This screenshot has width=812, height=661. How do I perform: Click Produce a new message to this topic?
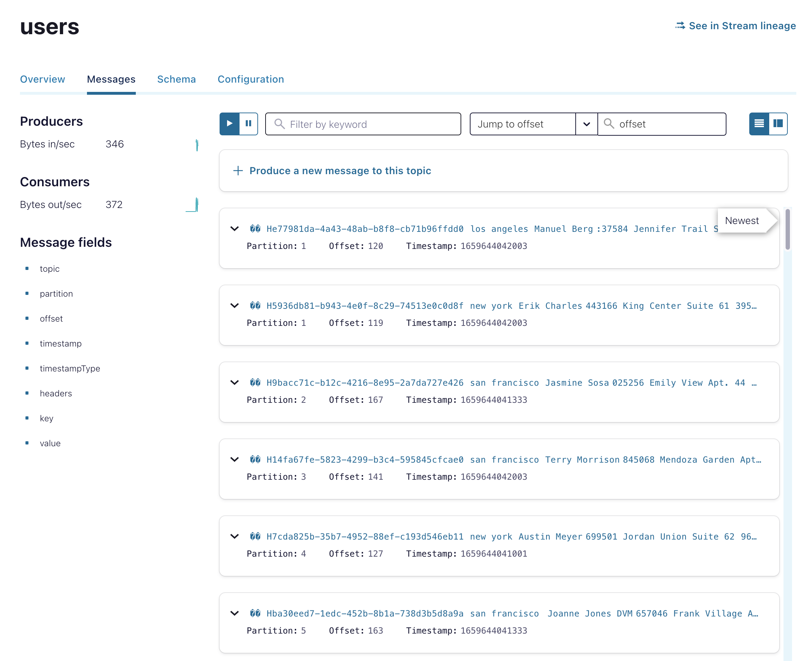(340, 171)
